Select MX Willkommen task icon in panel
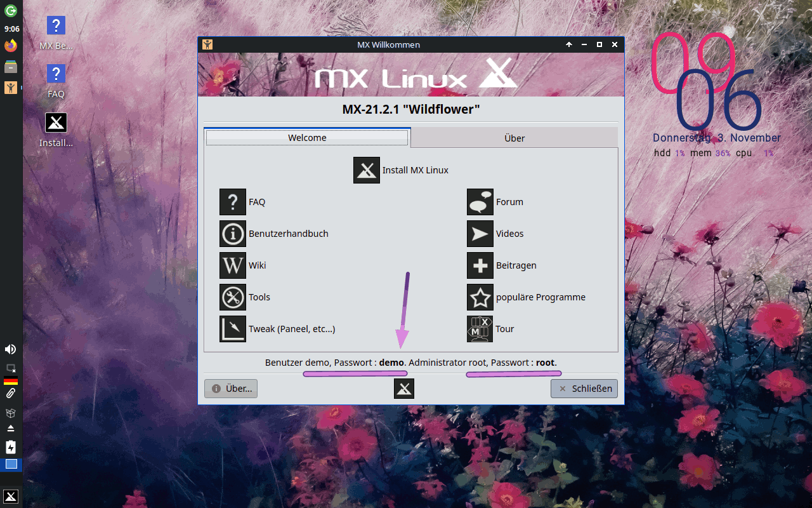 click(x=11, y=88)
